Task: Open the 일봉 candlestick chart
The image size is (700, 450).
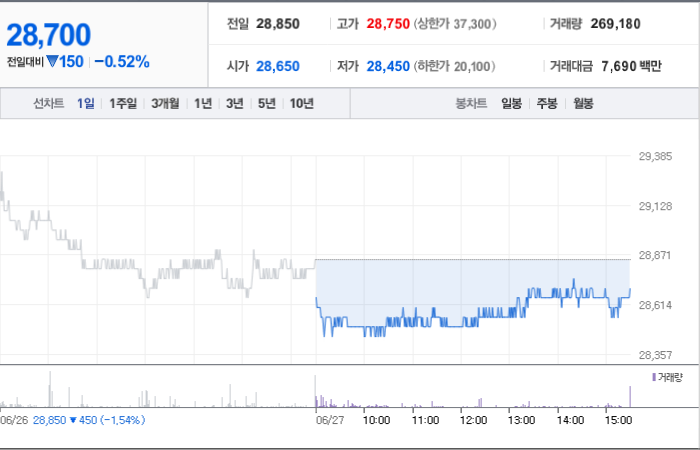Action: point(512,104)
